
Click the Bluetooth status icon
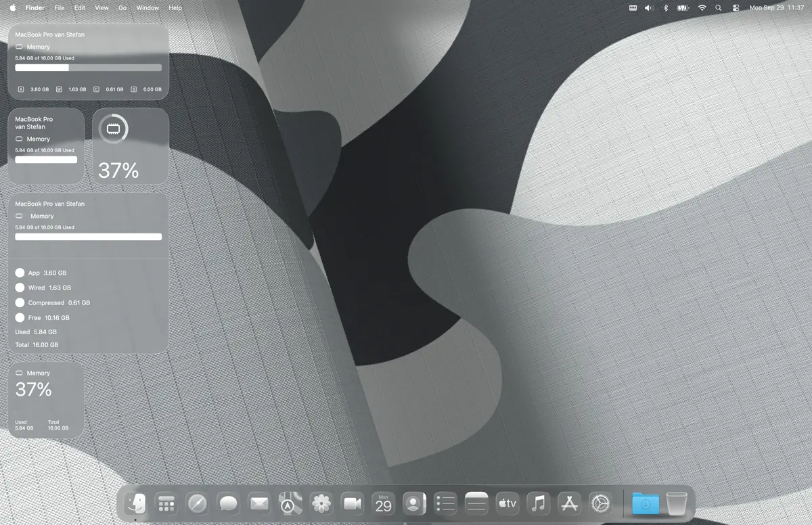click(665, 8)
